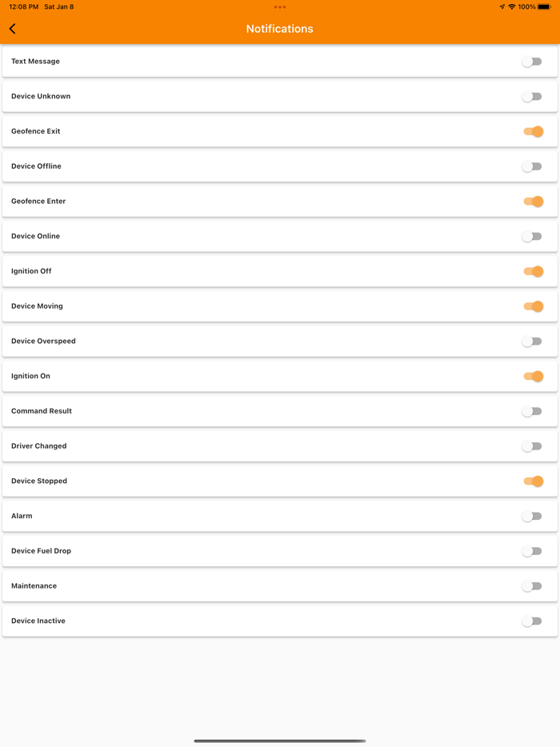This screenshot has width=560, height=747.
Task: Disable Device Stopped notifications
Action: pos(533,481)
